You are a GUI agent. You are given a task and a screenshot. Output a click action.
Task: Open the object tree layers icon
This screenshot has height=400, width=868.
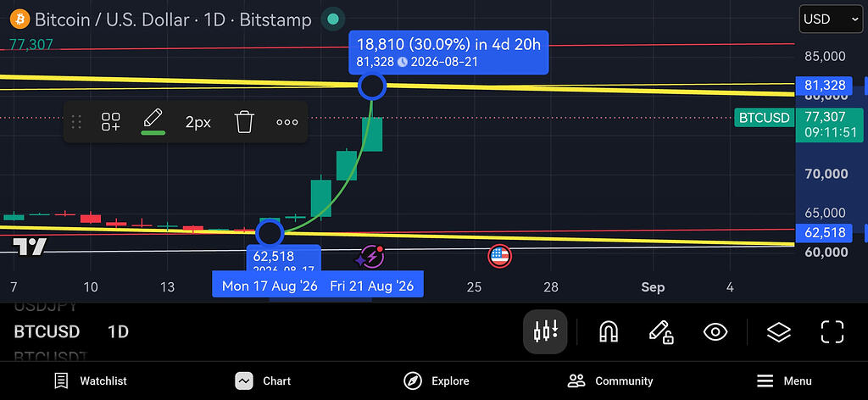pos(779,332)
